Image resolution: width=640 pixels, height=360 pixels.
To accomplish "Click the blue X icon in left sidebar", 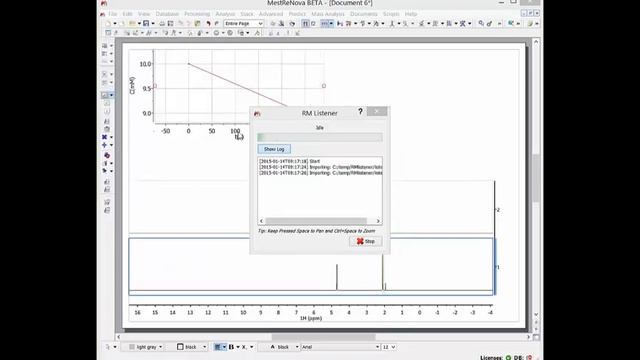I will coord(104,137).
